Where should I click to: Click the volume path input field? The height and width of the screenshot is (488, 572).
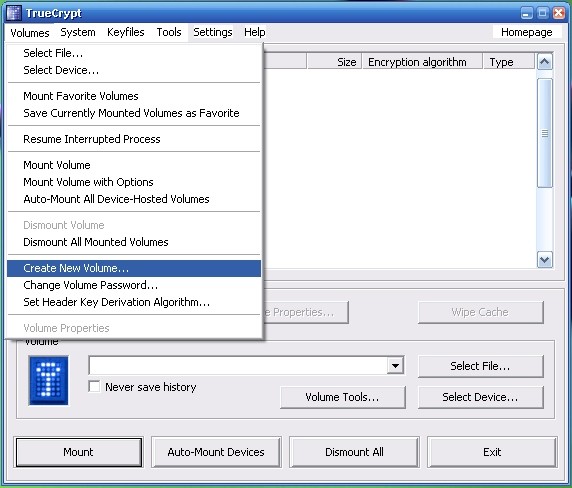tap(238, 365)
